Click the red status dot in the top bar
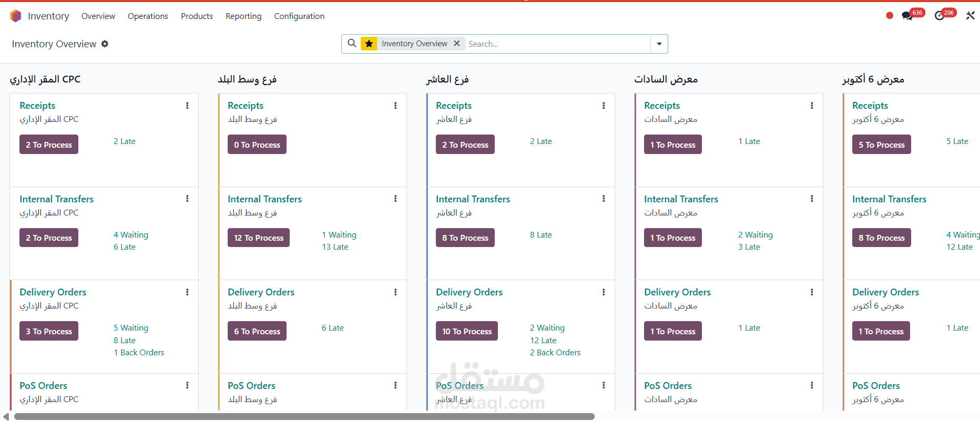This screenshot has width=980, height=421. tap(890, 16)
